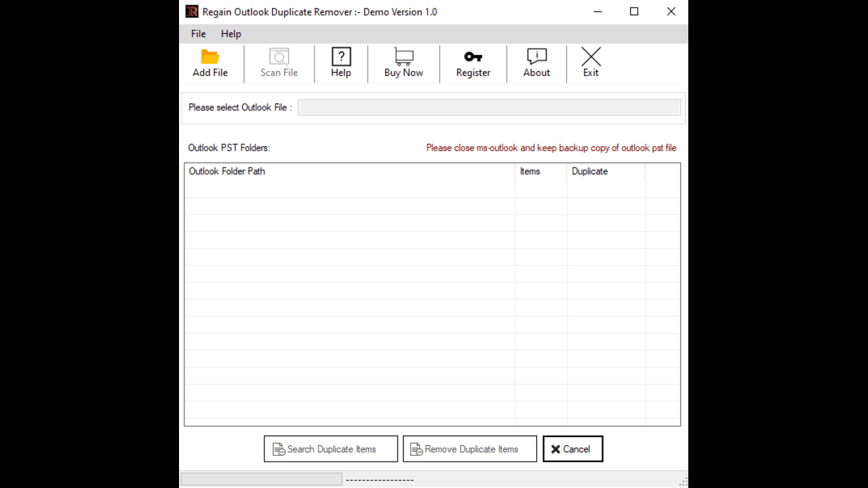Click the window resize grip corner

682,481
